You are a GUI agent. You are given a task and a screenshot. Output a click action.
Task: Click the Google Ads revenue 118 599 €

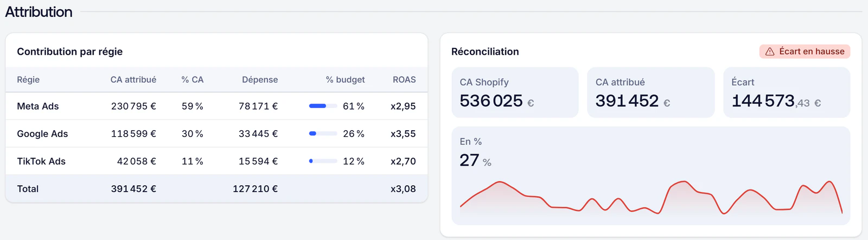[x=133, y=134]
